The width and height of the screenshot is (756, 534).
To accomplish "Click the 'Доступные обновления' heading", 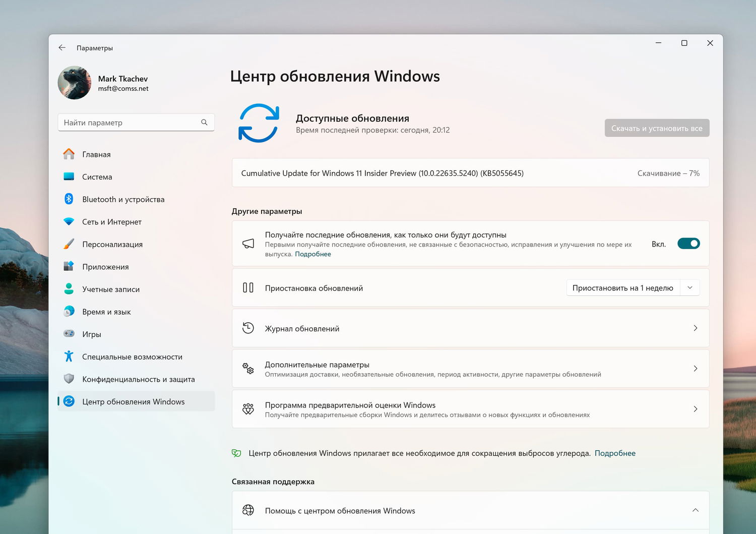I will [x=352, y=118].
